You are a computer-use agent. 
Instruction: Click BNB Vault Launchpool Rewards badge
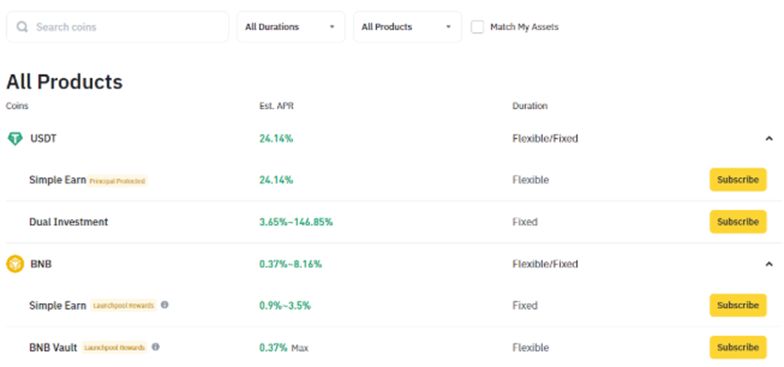114,348
